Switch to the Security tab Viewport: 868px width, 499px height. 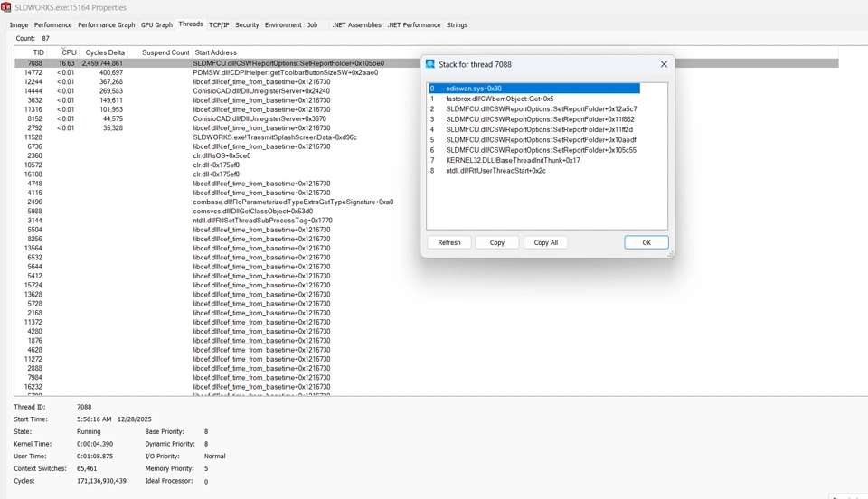coord(247,25)
